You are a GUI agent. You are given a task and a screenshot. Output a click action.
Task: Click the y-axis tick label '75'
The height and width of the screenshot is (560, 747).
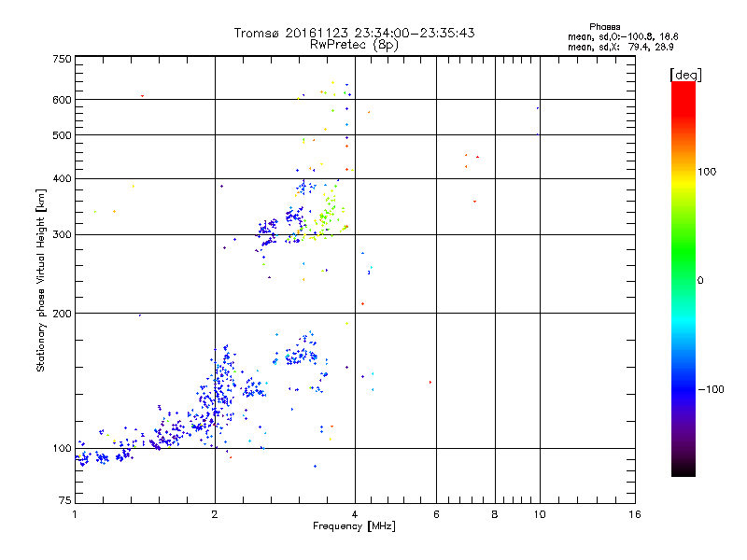(x=65, y=500)
